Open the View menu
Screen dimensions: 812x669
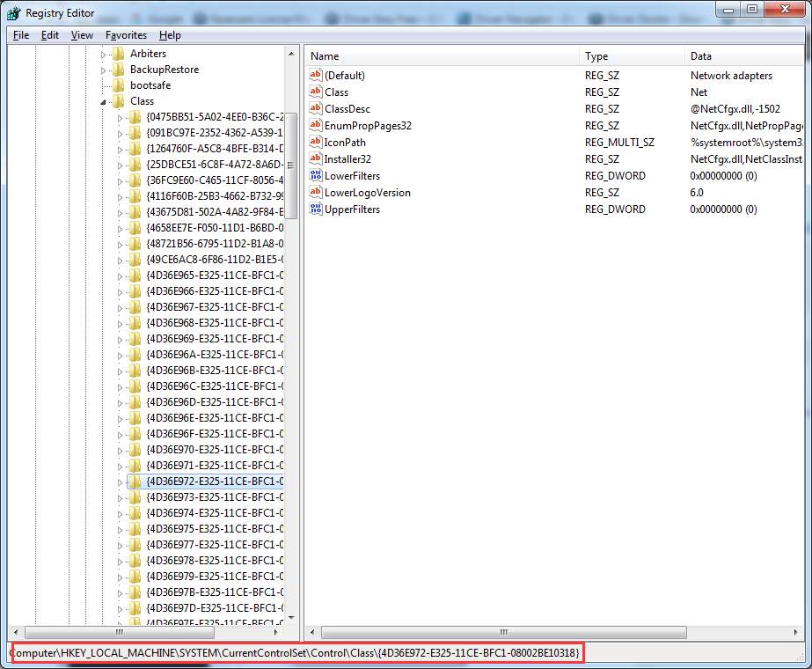click(x=82, y=35)
